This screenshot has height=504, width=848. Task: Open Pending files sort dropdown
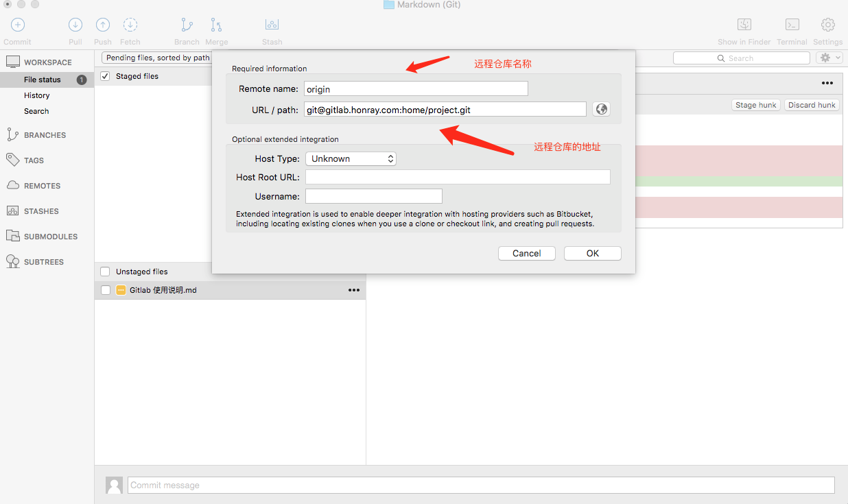[x=157, y=58]
